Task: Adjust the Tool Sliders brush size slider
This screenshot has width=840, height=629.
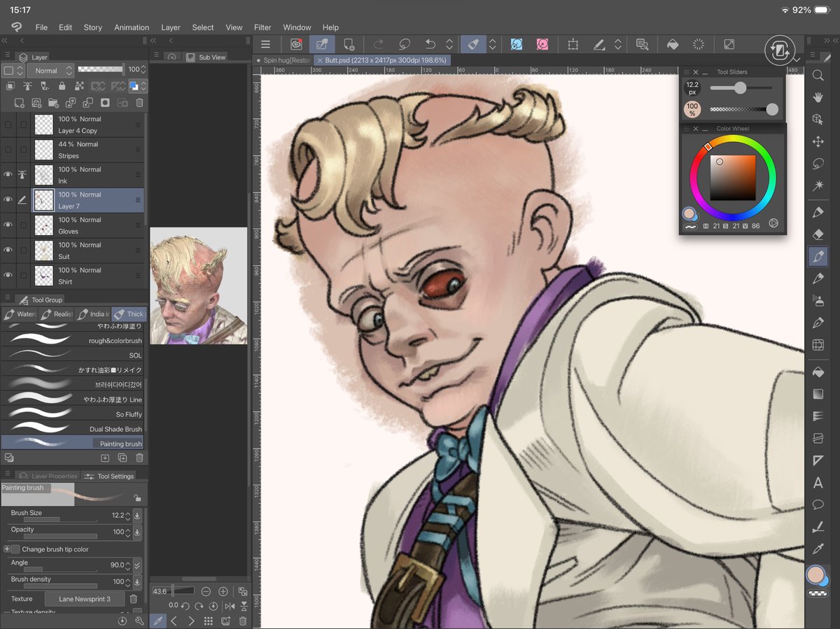Action: click(x=741, y=88)
